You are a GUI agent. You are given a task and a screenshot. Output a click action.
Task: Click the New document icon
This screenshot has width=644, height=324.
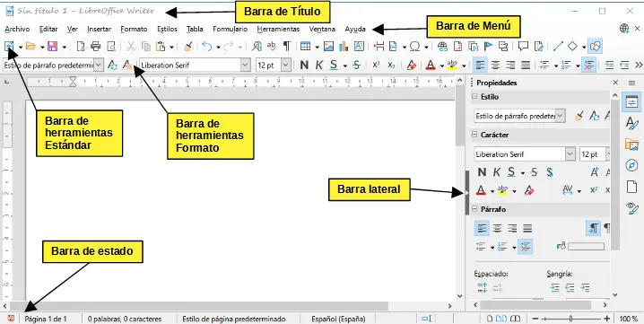9,46
